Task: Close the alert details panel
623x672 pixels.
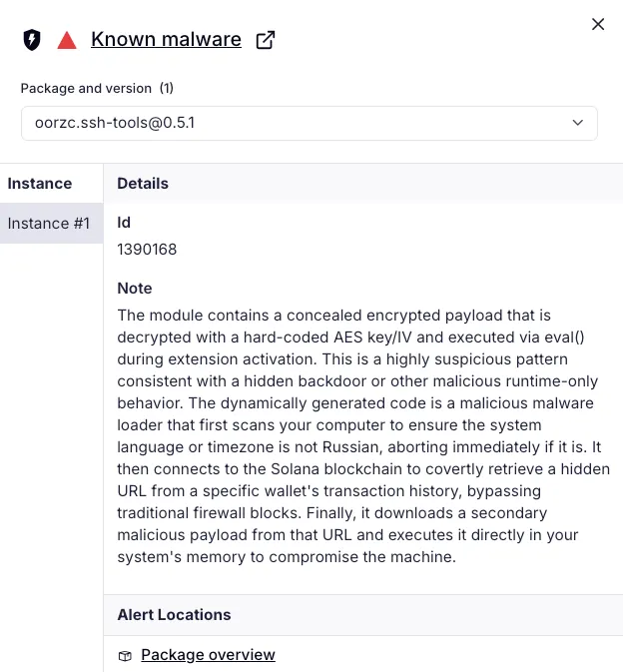Action: pos(598,24)
